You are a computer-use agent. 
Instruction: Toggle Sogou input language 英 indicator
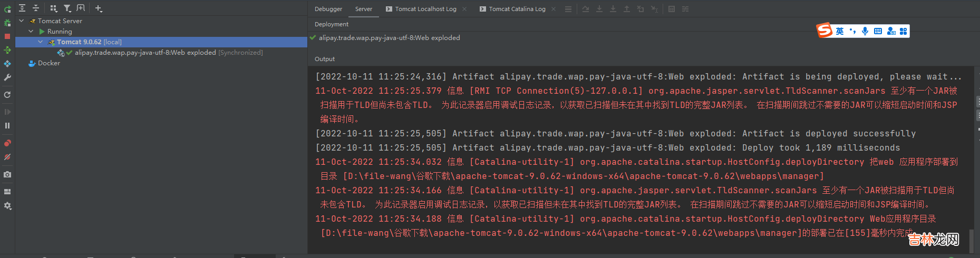pyautogui.click(x=840, y=31)
